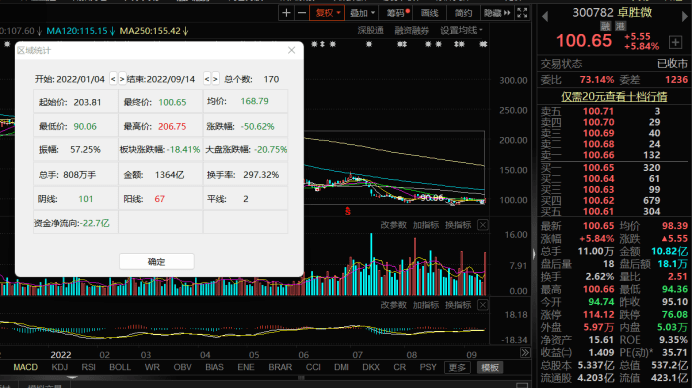Click the 筹码 toolbar button

coord(397,13)
